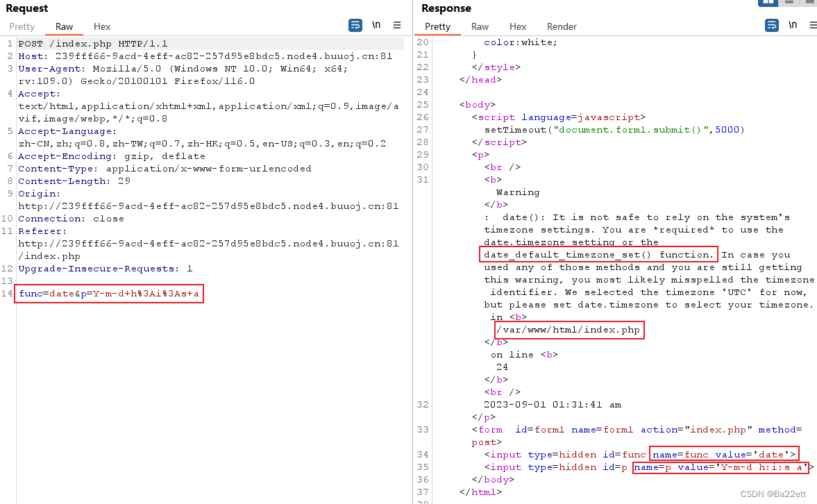Select the side-by-side layout icon

tap(768, 3)
